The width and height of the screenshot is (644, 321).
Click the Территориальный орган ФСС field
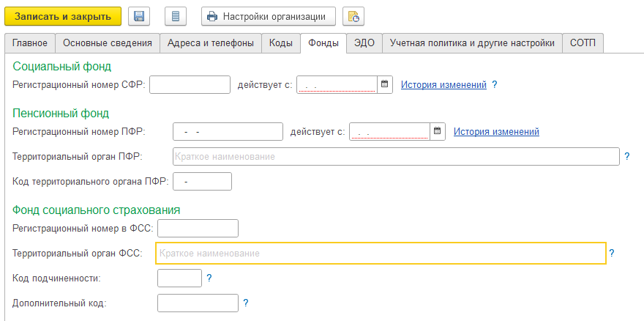point(381,253)
